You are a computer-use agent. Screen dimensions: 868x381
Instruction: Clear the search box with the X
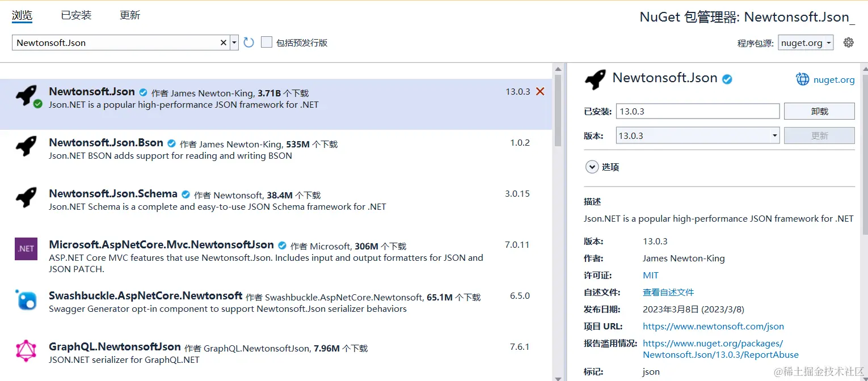click(224, 43)
